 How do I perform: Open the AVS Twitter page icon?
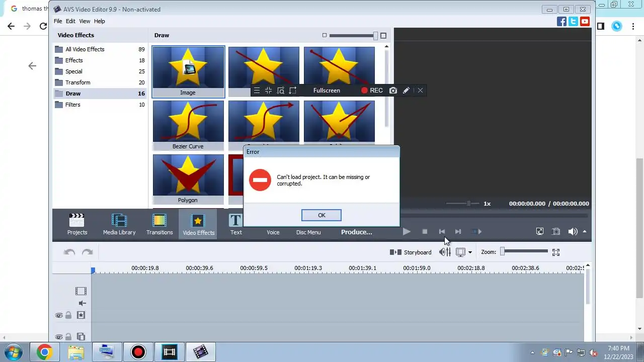click(x=573, y=21)
